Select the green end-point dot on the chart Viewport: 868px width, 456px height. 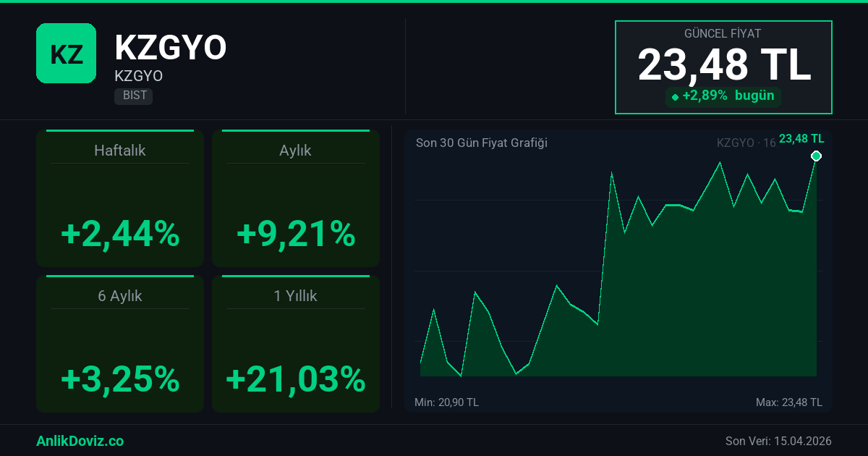tap(816, 156)
